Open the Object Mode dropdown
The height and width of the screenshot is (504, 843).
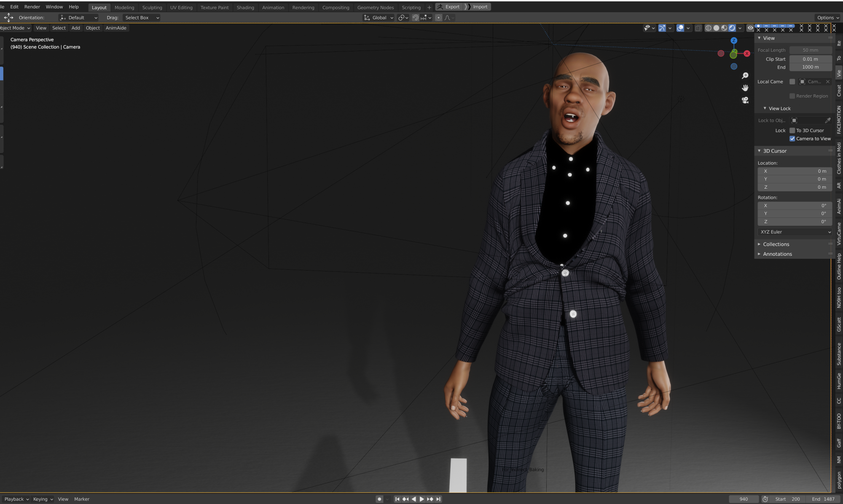15,28
